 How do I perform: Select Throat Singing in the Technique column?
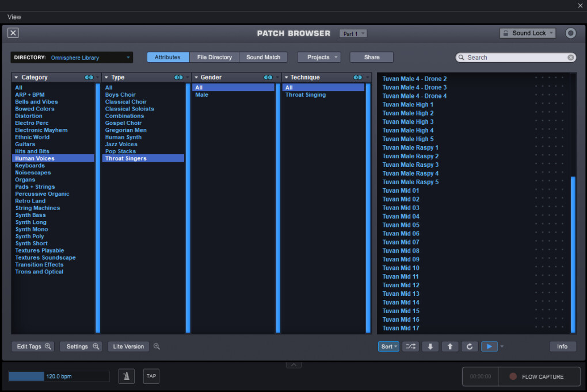(x=323, y=95)
